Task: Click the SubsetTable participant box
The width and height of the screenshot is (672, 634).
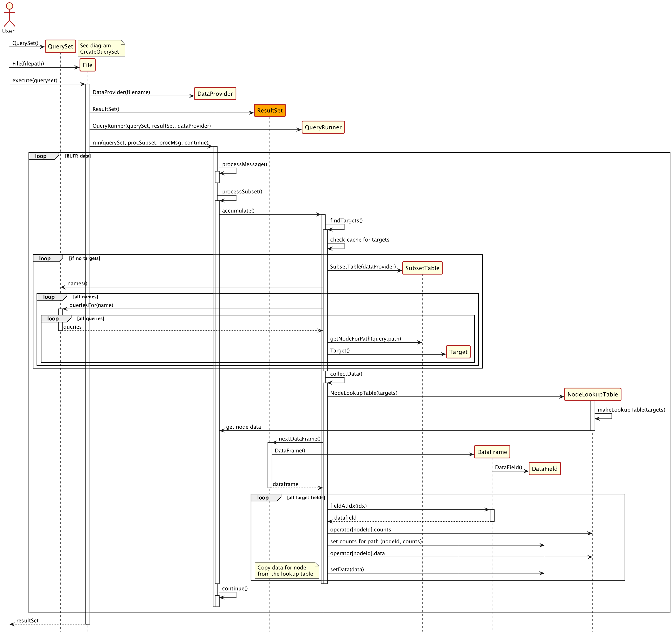Action: pos(422,268)
